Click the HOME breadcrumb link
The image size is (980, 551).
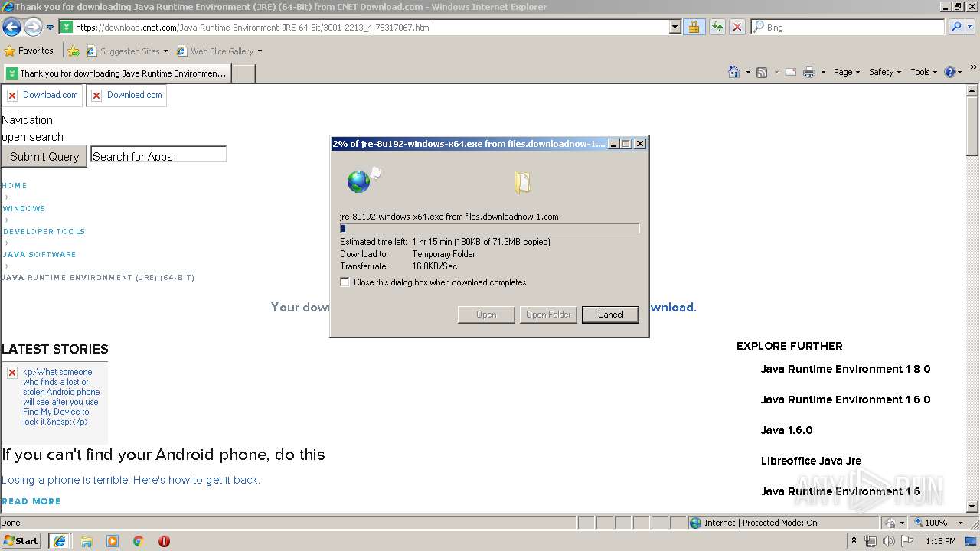(15, 185)
